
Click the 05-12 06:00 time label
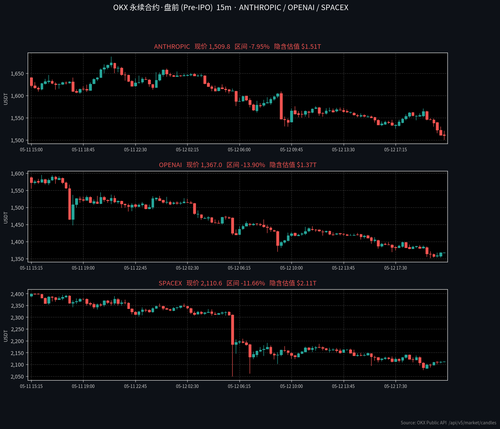point(239,150)
